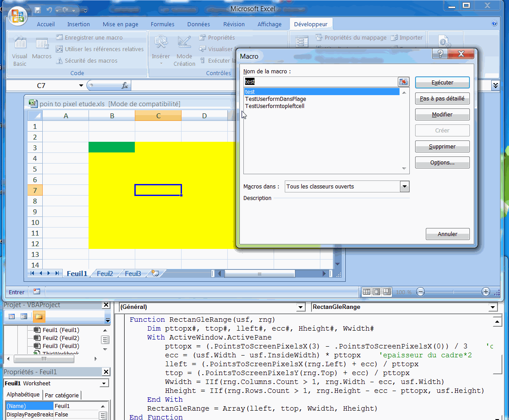Screen dimensions: 509x420
Task: Click the fx insert function button
Action: tap(125, 86)
